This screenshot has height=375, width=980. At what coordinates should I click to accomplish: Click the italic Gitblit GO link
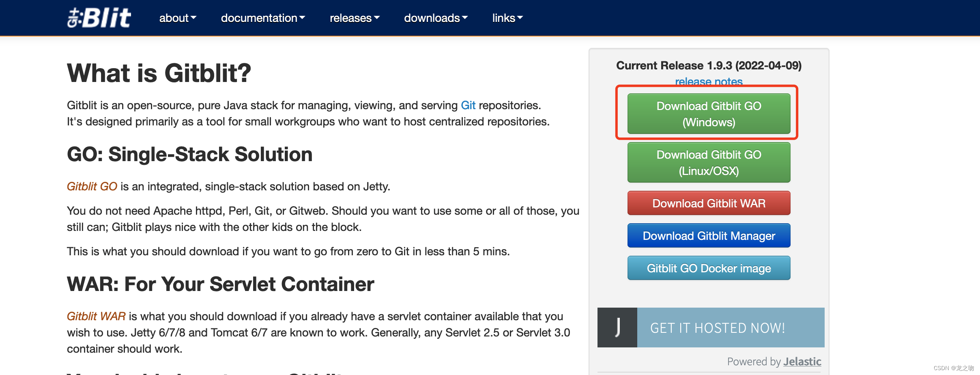(92, 187)
